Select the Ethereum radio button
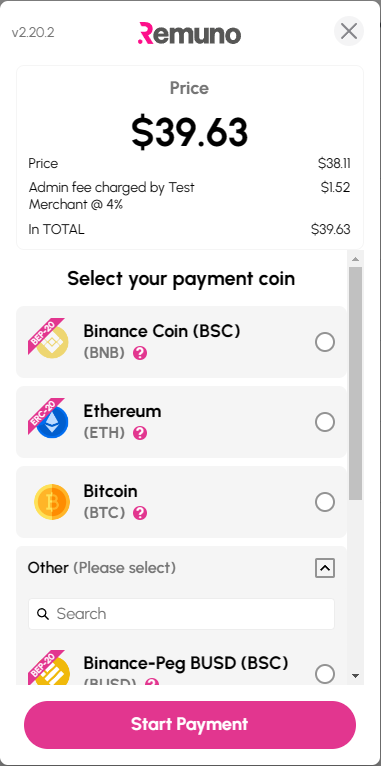 point(325,422)
